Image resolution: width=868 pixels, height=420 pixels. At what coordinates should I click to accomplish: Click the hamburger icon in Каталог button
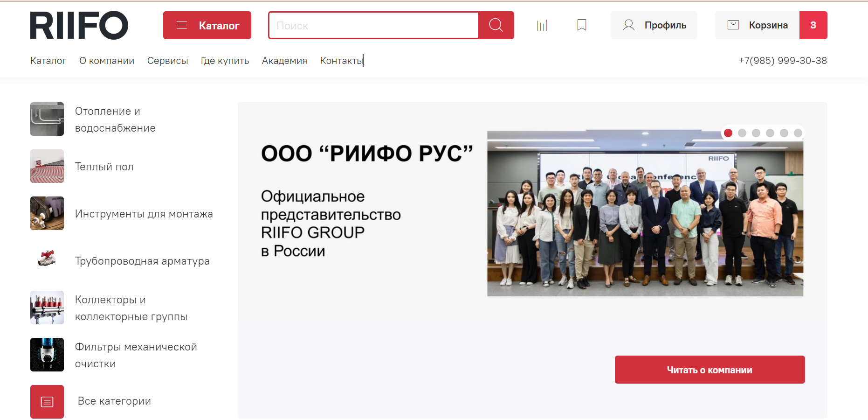(x=182, y=25)
